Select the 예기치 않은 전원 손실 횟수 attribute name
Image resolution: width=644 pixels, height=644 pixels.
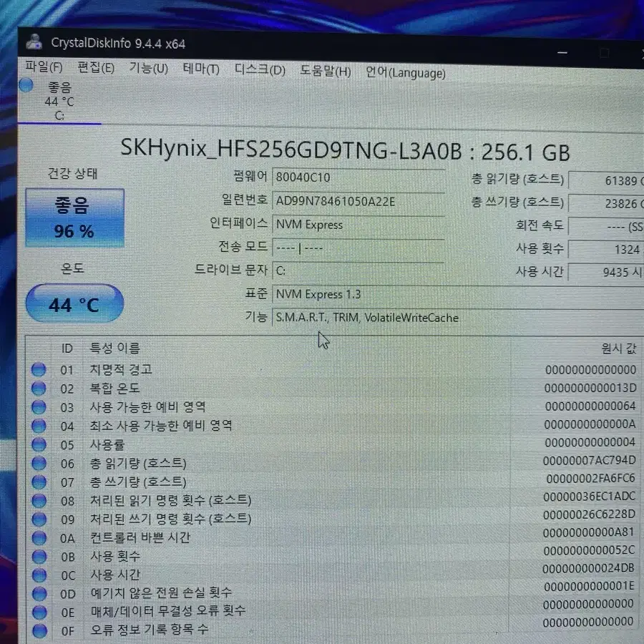point(162,592)
